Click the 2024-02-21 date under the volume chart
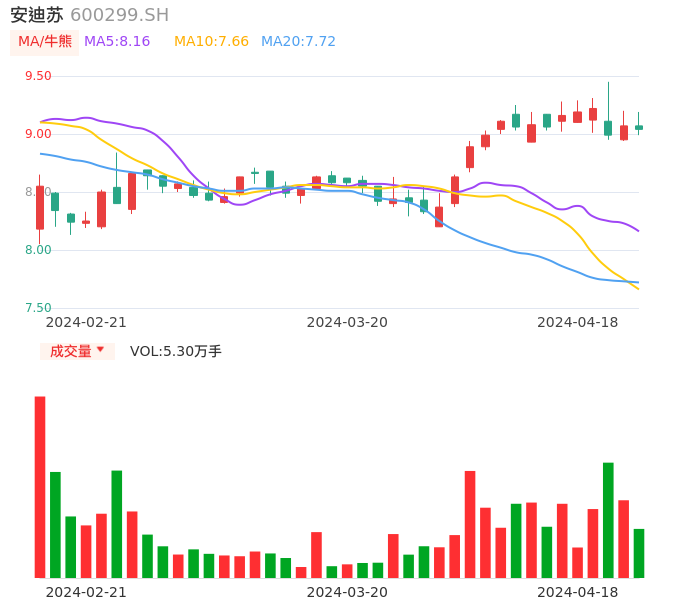 pyautogui.click(x=86, y=592)
